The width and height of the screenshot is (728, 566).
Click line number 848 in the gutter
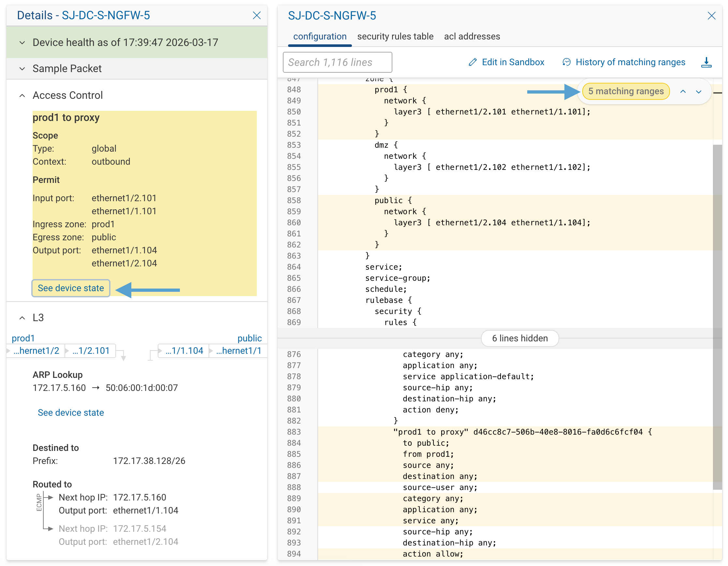coord(294,89)
